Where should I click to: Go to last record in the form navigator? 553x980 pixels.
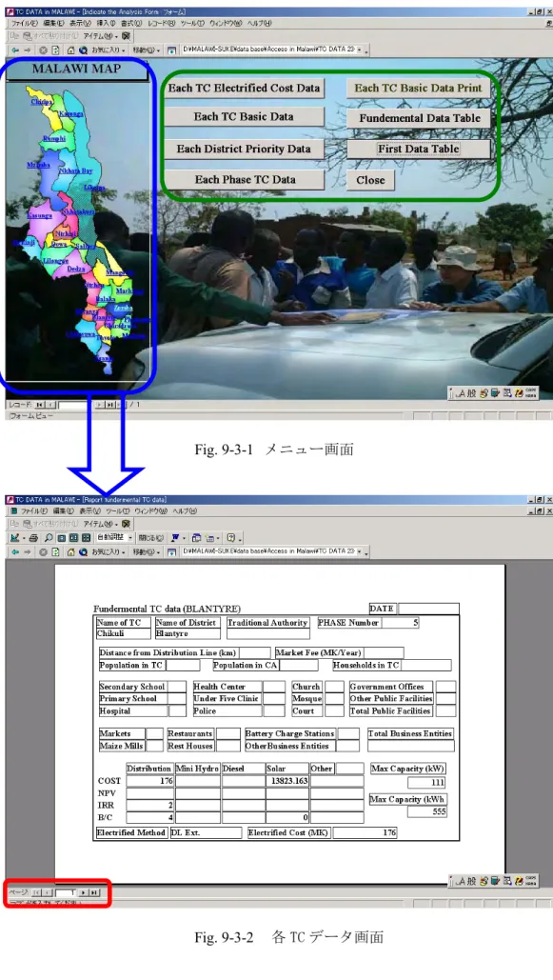click(110, 405)
